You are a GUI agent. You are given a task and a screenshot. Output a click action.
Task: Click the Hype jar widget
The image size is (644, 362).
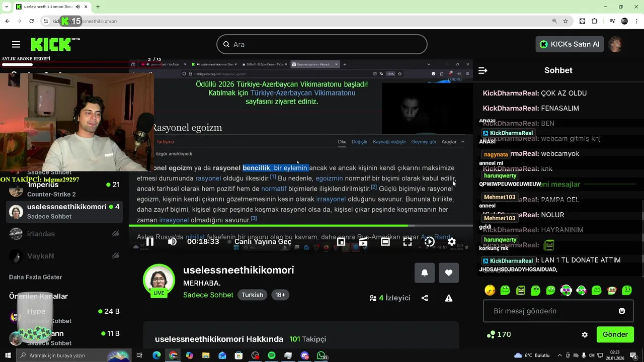point(35,317)
